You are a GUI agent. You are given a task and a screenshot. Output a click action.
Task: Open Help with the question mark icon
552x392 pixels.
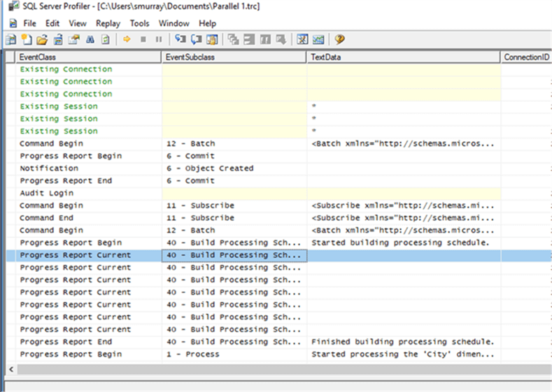coord(339,40)
